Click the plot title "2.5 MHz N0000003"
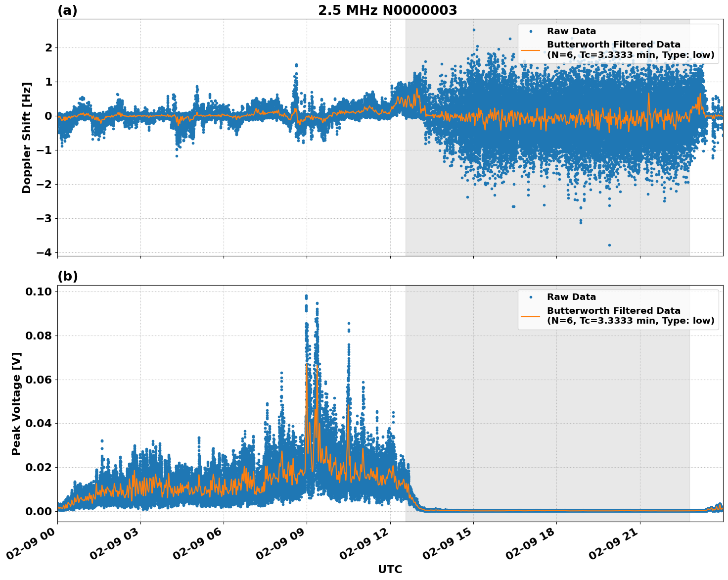Viewport: 728px width, 580px height. coord(387,10)
